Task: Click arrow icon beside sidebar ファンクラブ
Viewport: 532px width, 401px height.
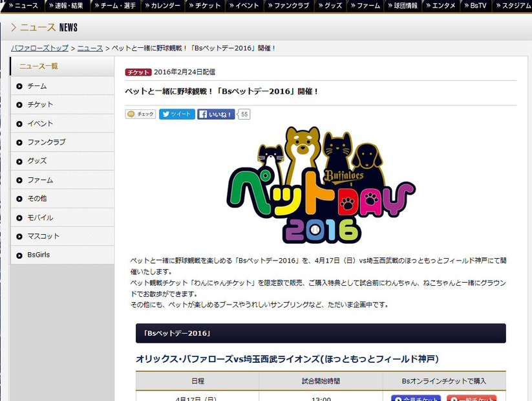Action: click(x=19, y=142)
